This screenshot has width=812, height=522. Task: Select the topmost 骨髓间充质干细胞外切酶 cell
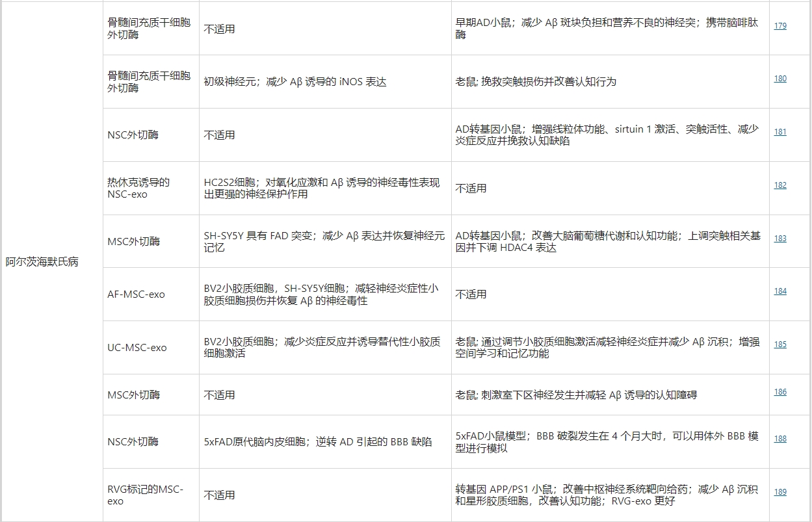[148, 29]
